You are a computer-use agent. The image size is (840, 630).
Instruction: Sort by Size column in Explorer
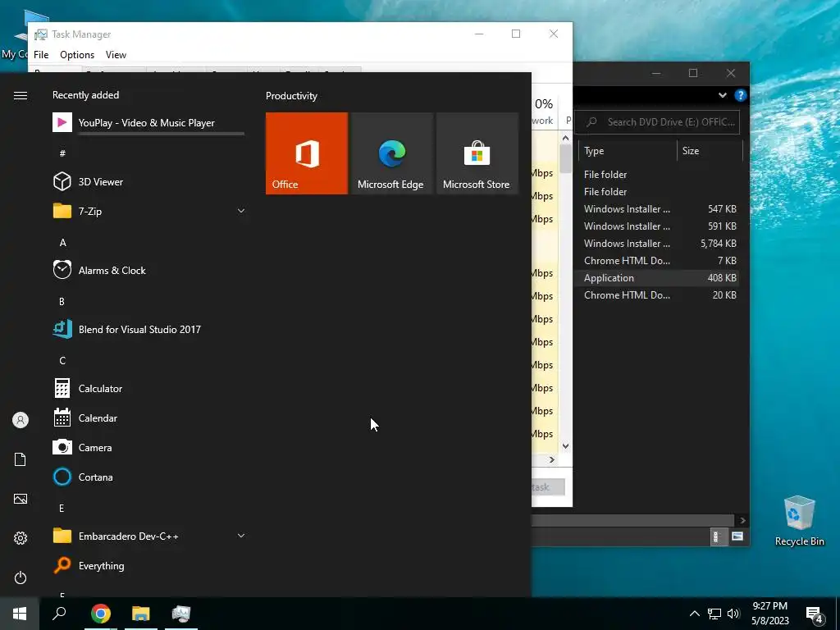710,151
